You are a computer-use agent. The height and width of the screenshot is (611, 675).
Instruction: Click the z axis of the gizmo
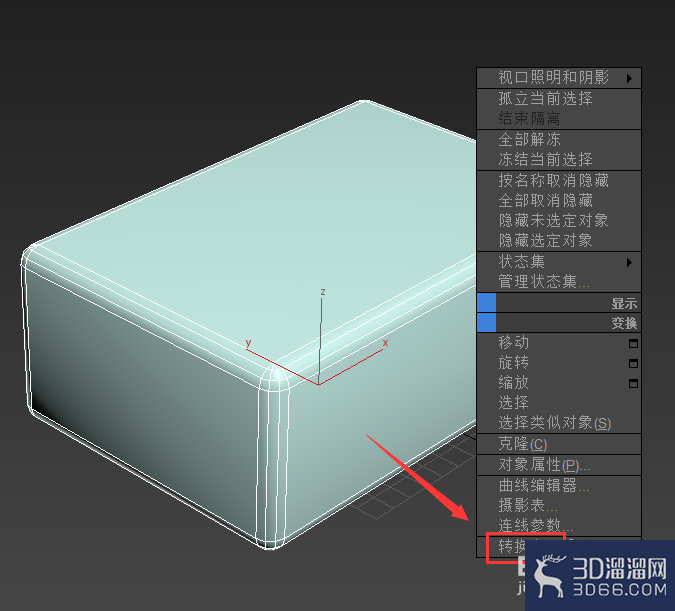click(x=321, y=338)
